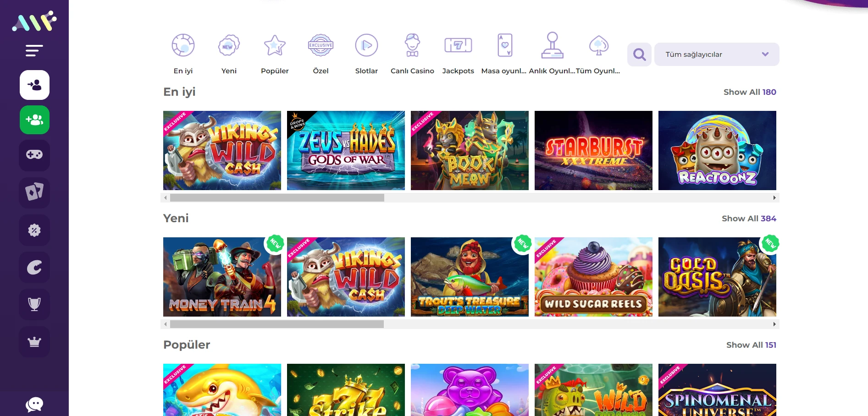Viewport: 868px width, 416px height.
Task: Open the crown VIP icon
Action: [34, 342]
